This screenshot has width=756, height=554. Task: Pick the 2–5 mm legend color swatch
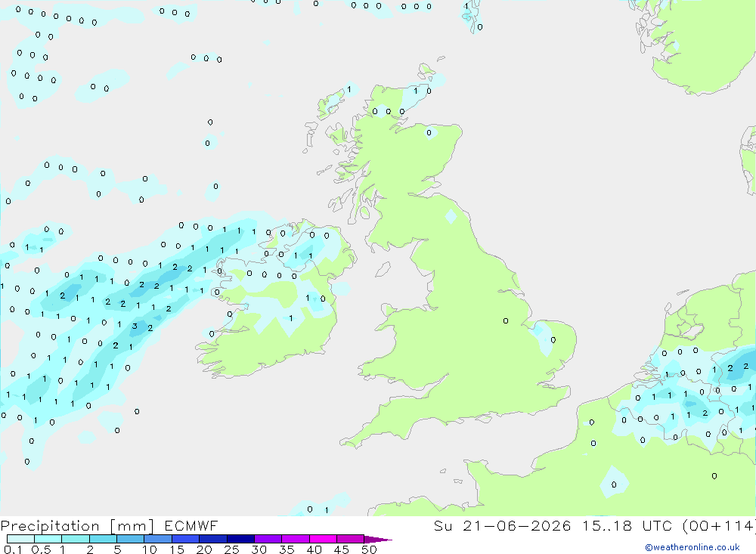pos(103,539)
